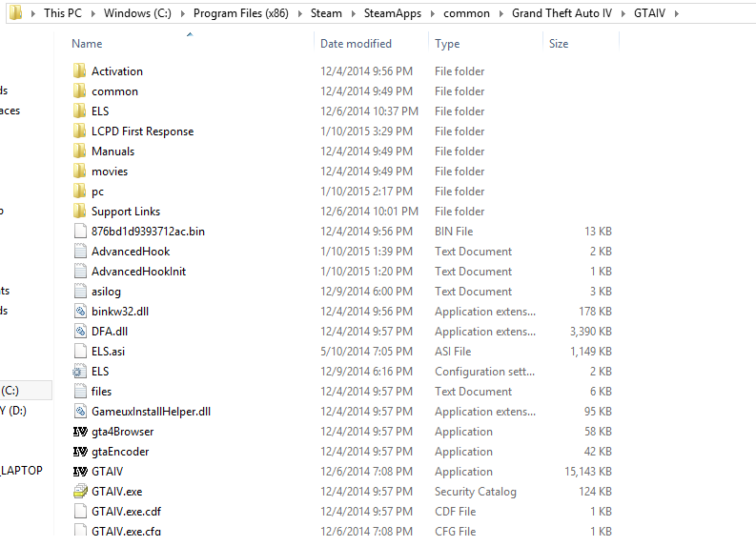Click the gta4Browser application icon

(x=80, y=432)
